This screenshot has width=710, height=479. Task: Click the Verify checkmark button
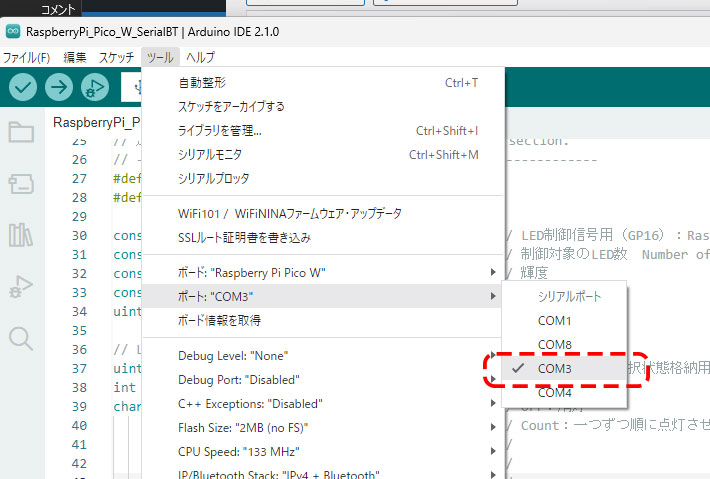tap(23, 87)
